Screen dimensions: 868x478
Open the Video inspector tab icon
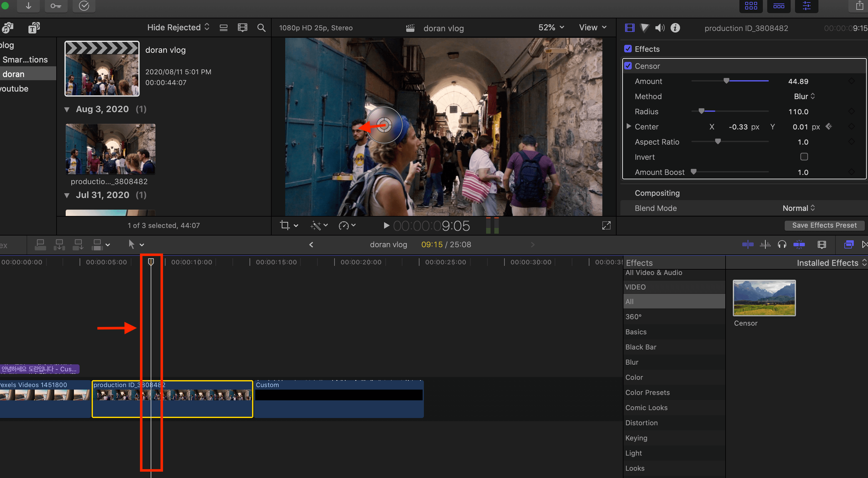630,28
